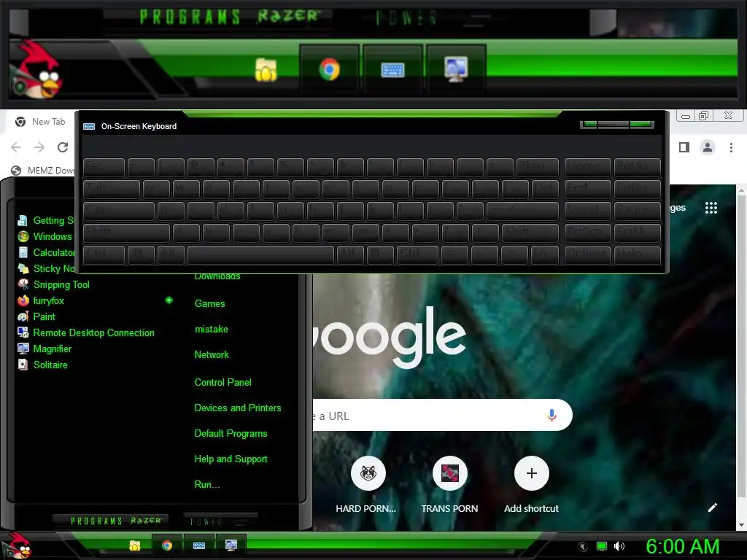Image resolution: width=747 pixels, height=560 pixels.
Task: Go back in Chrome
Action: point(16,147)
